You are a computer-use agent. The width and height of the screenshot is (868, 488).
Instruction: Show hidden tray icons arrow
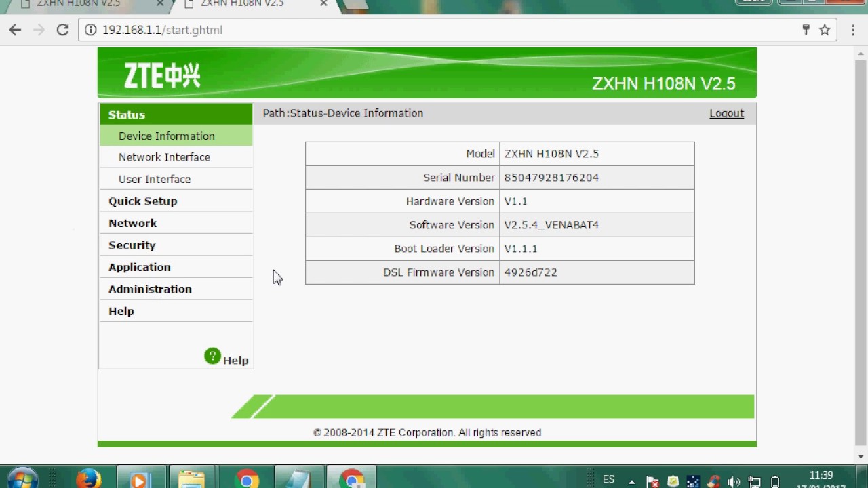coord(632,482)
